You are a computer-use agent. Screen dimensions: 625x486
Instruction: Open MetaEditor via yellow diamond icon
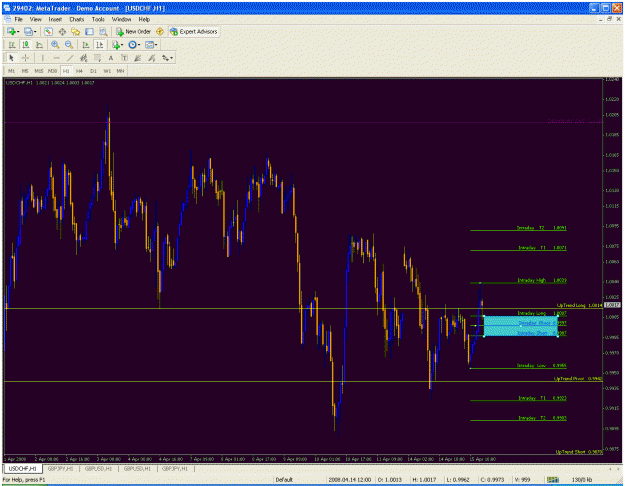coord(160,31)
